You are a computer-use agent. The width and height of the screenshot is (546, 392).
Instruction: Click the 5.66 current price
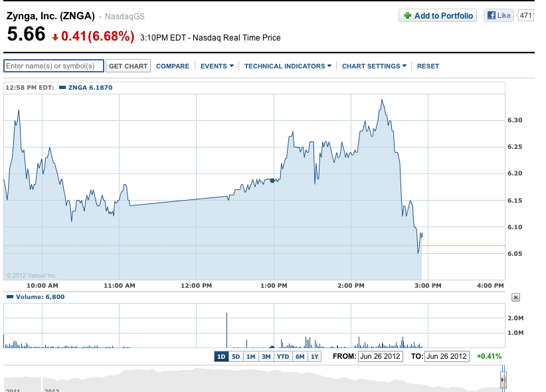point(26,34)
